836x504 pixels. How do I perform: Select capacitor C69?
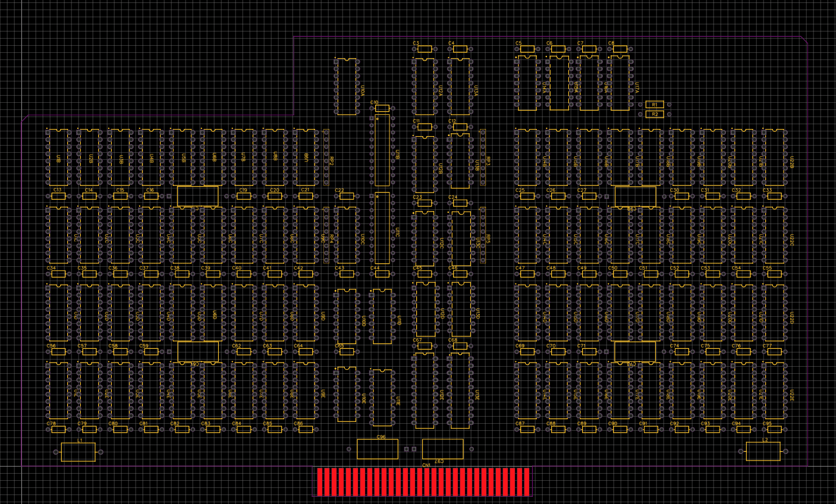(x=527, y=352)
